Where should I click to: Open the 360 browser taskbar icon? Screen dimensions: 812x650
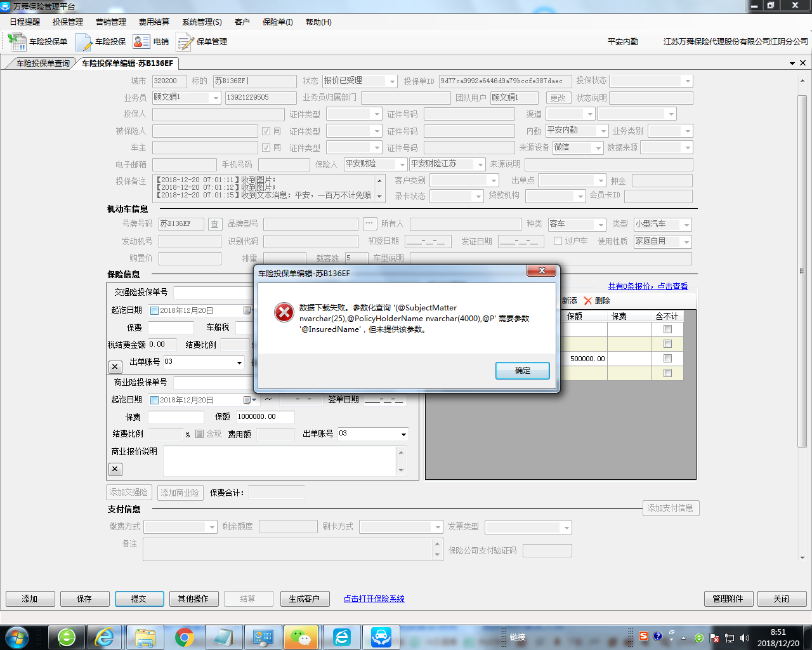pos(67,637)
